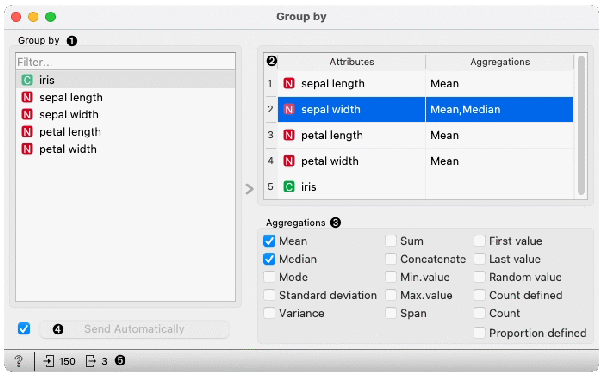Select sepal length in the Group by list
Image resolution: width=599 pixels, height=372 pixels.
tap(125, 97)
